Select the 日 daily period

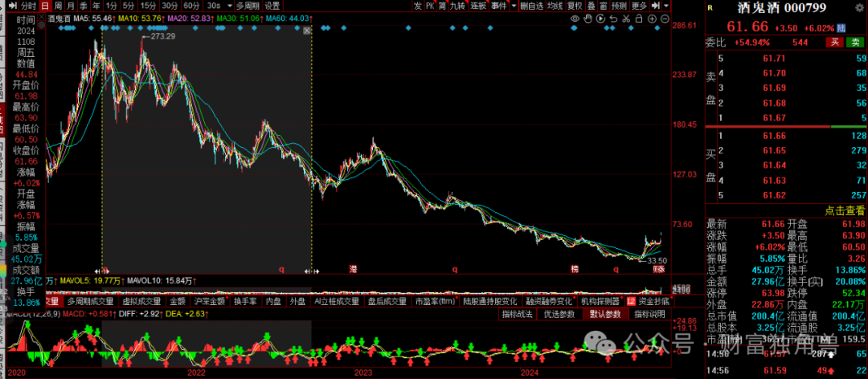click(45, 6)
